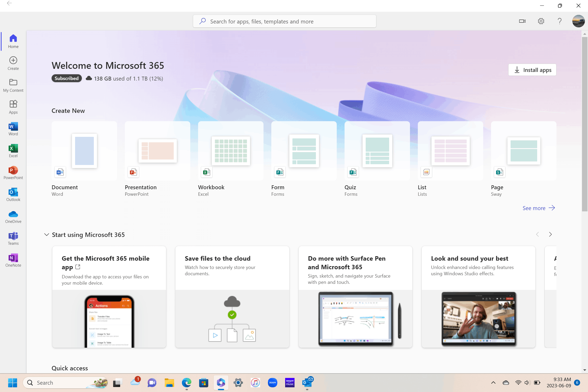The image size is (588, 392).
Task: Show hidden system tray icons
Action: (x=493, y=383)
